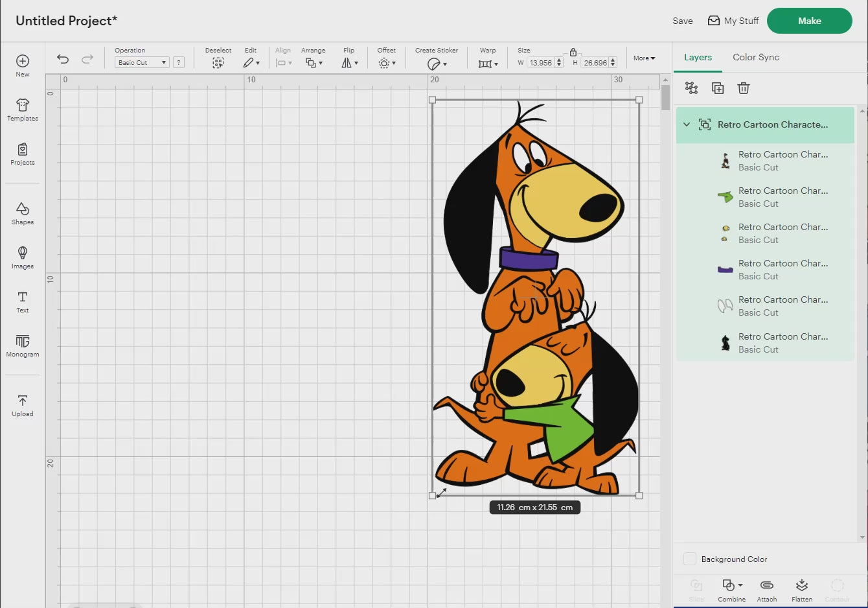Undo the last action
Image resolution: width=868 pixels, height=608 pixels.
(63, 59)
